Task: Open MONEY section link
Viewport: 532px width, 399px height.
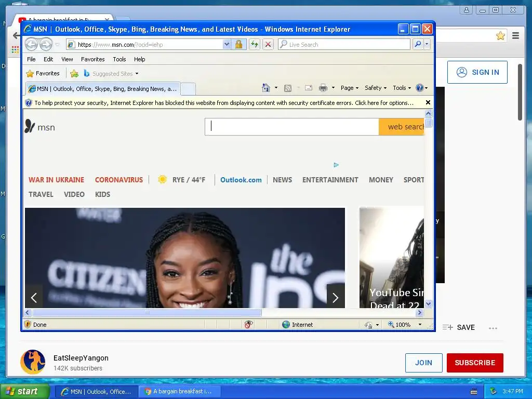Action: (381, 180)
